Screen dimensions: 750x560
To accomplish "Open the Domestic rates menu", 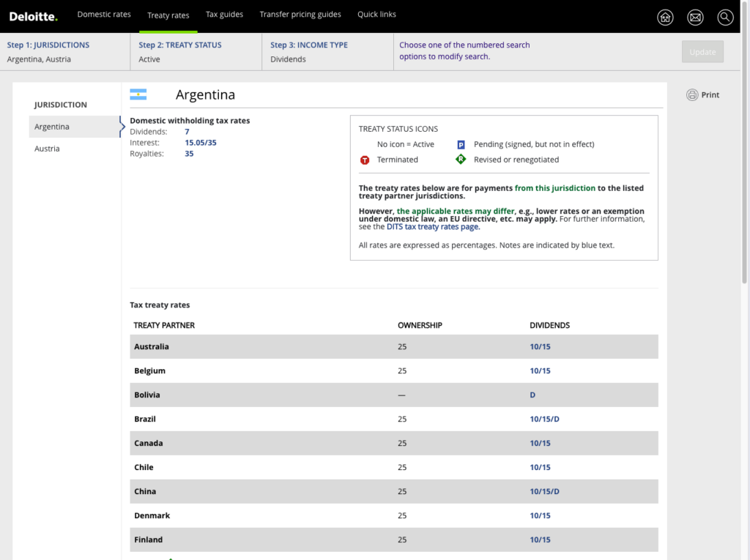I will tap(104, 15).
